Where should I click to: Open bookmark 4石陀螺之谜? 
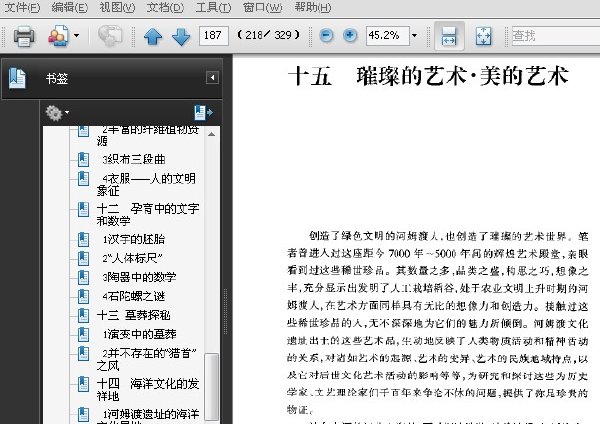(134, 296)
